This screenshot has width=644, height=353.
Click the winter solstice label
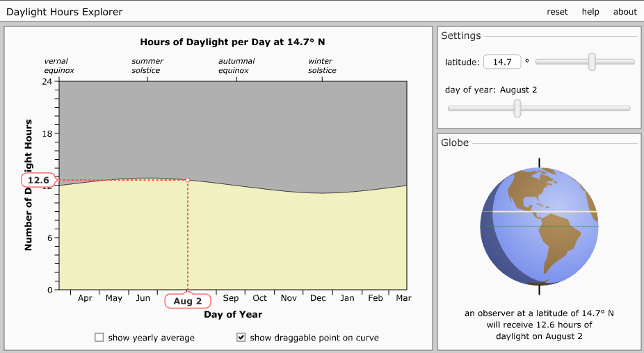coord(322,66)
